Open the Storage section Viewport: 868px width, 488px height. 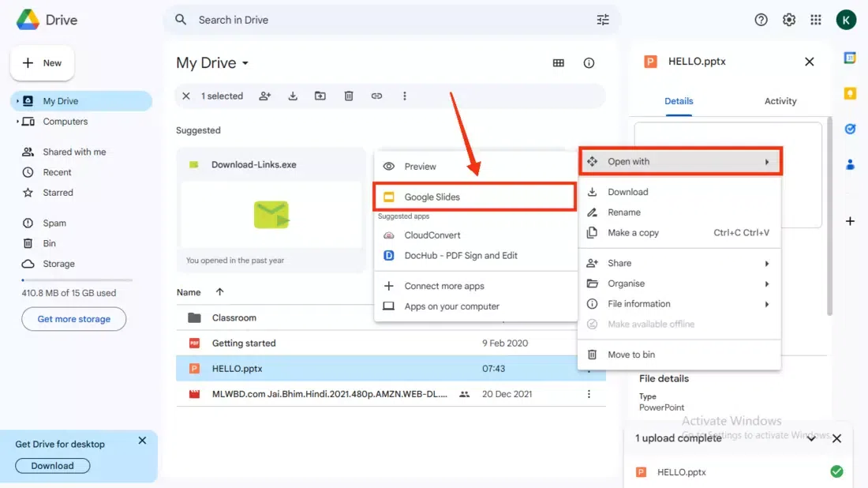[80, 265]
